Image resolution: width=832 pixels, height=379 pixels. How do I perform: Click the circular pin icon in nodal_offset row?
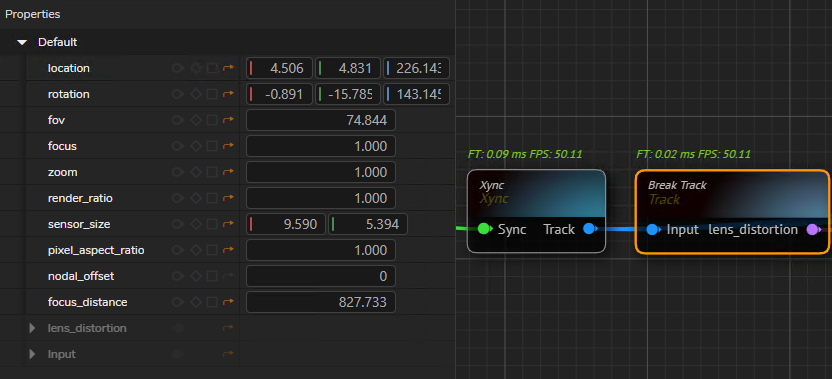(x=178, y=276)
